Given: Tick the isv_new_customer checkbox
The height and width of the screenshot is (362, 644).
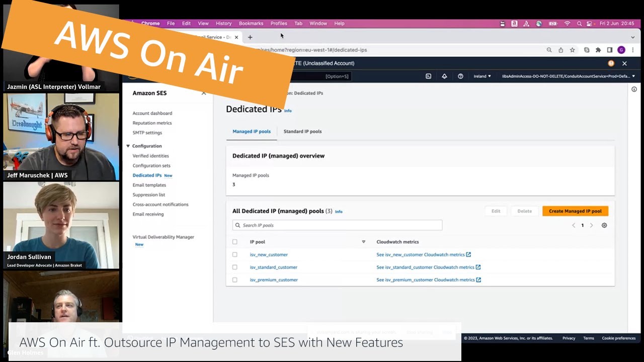Looking at the screenshot, I should coord(235,254).
